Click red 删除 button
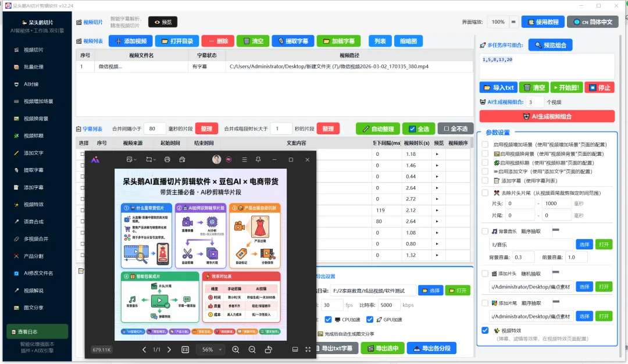The width and height of the screenshot is (628, 364). point(217,41)
